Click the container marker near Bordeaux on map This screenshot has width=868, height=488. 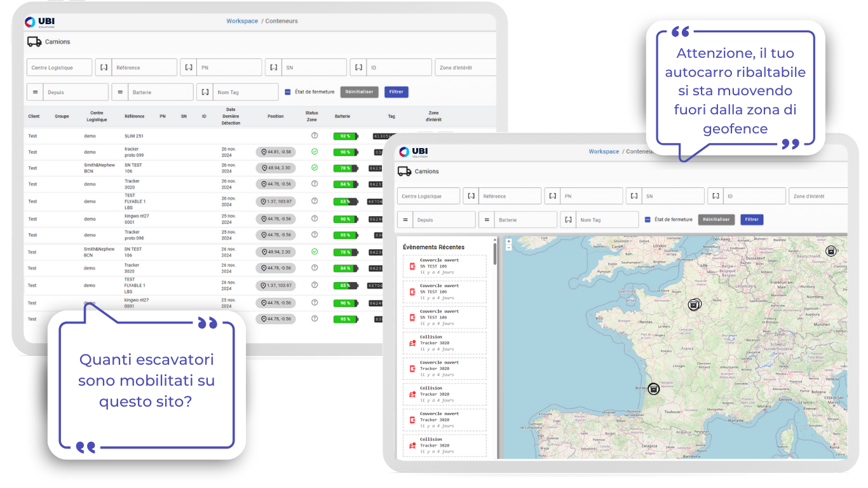[654, 389]
